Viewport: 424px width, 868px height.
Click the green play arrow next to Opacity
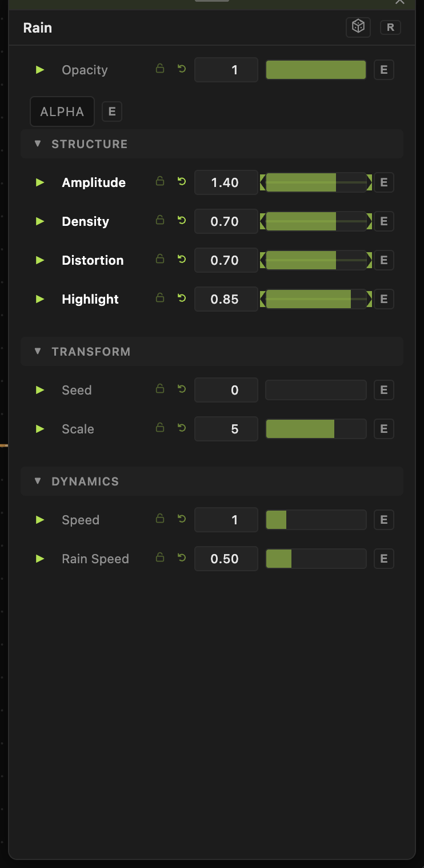[x=40, y=70]
